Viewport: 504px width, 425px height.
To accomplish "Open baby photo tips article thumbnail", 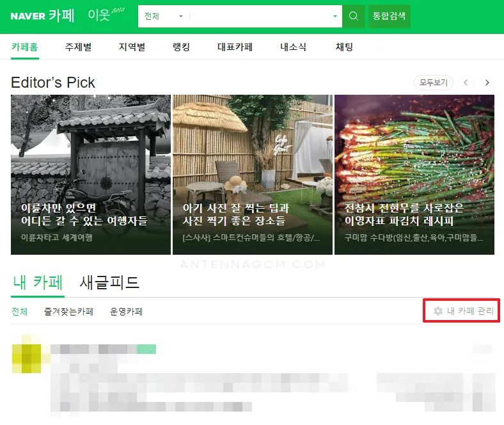I will pos(252,174).
